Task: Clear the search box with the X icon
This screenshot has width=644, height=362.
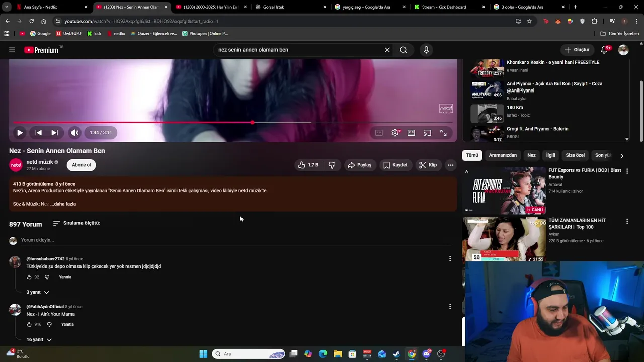Action: click(x=387, y=50)
